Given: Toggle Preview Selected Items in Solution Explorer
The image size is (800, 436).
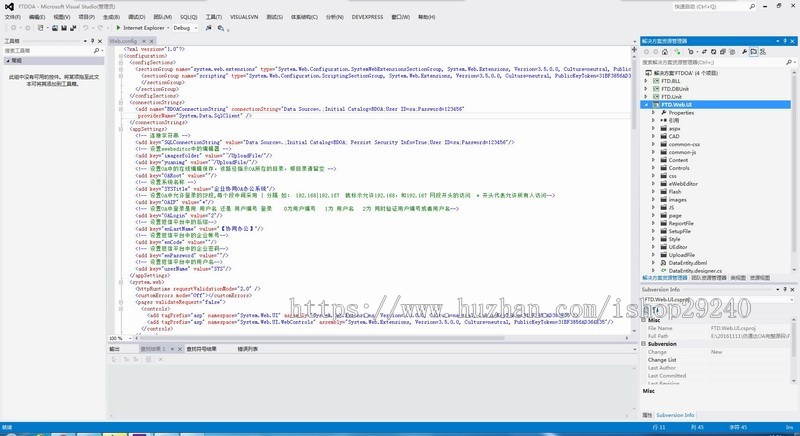Looking at the screenshot, I should coord(754,52).
